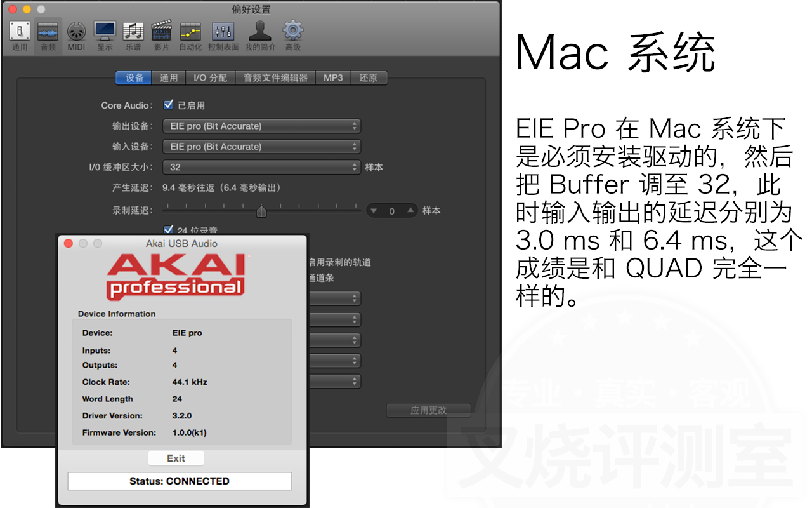Open the 显示 Display preferences icon
This screenshot has height=508, width=812.
tap(105, 36)
